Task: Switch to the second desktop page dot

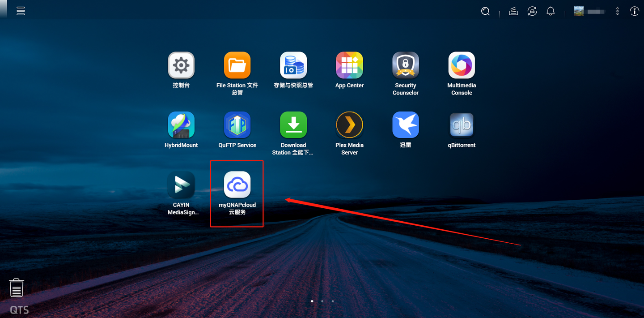Action: [322, 301]
